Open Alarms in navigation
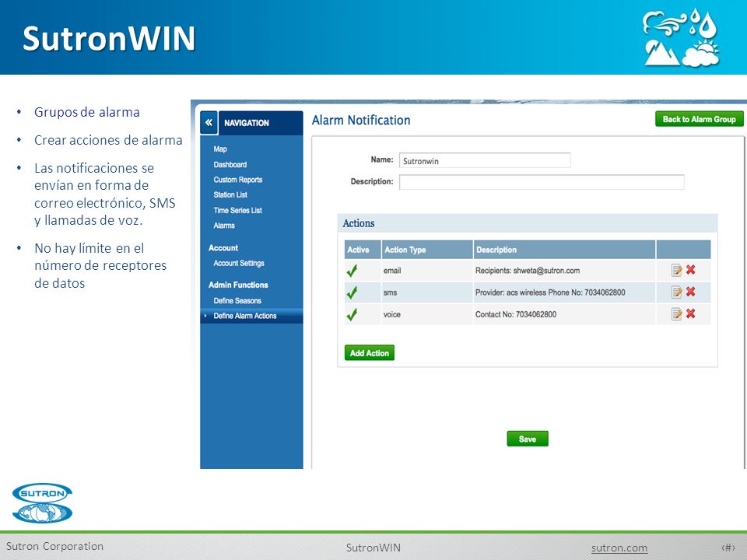The image size is (747, 560). coord(224,226)
